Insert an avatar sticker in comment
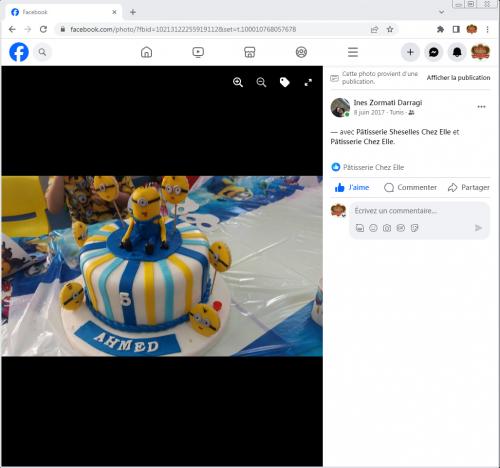Image resolution: width=500 pixels, height=468 pixels. 360,228
